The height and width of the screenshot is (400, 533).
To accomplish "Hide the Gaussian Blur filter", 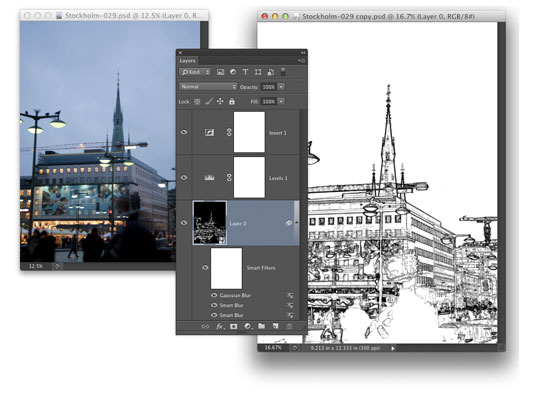I will pyautogui.click(x=214, y=295).
